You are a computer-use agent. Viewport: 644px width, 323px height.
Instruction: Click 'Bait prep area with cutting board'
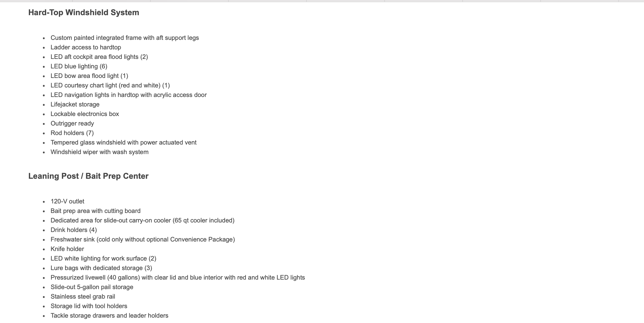point(96,211)
